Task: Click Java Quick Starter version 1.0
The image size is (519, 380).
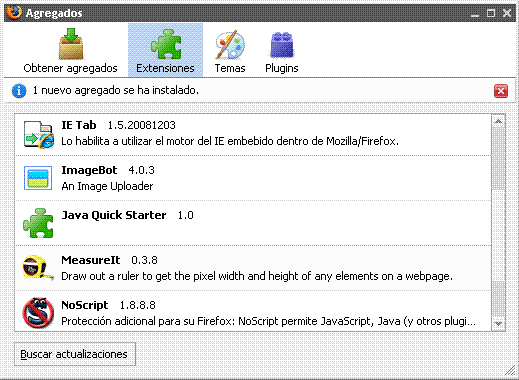Action: tap(185, 215)
